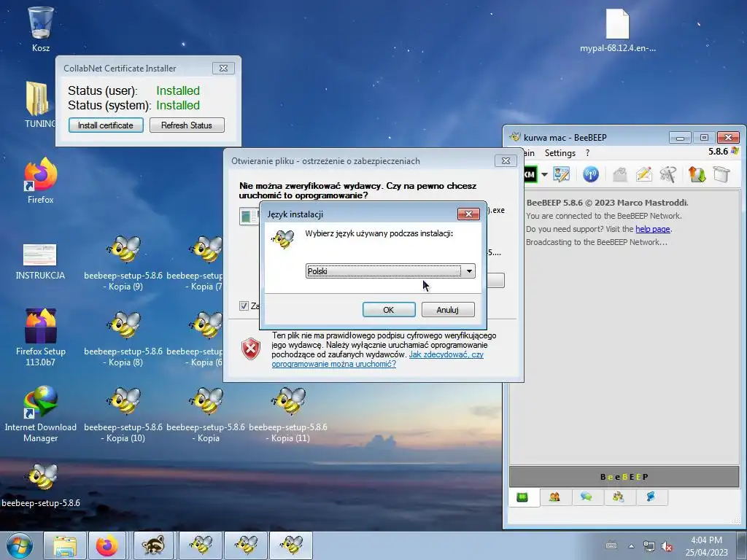
Task: Open the file transfer up/down arrows icon in BeeBEEP
Action: coord(697,174)
